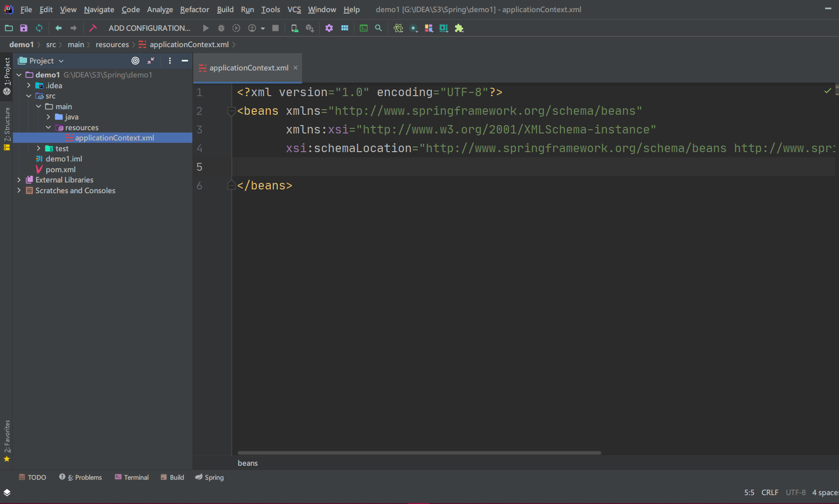Expand the .idea folder
The image size is (839, 504).
[29, 85]
